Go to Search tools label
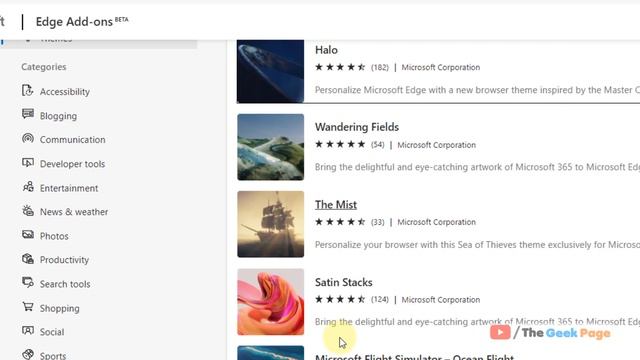The height and width of the screenshot is (360, 640). [x=65, y=284]
